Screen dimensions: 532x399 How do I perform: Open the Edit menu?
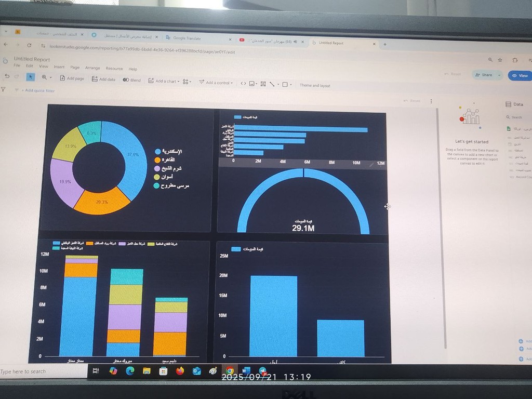30,65
